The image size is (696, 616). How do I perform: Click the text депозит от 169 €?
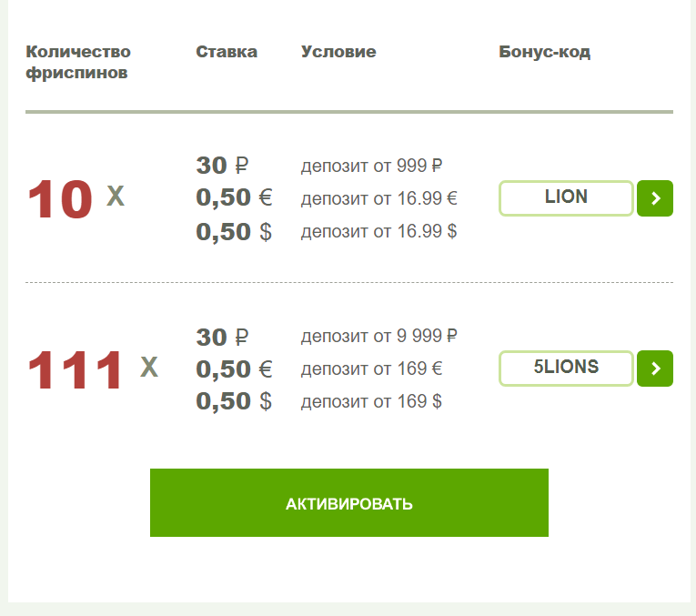[371, 369]
